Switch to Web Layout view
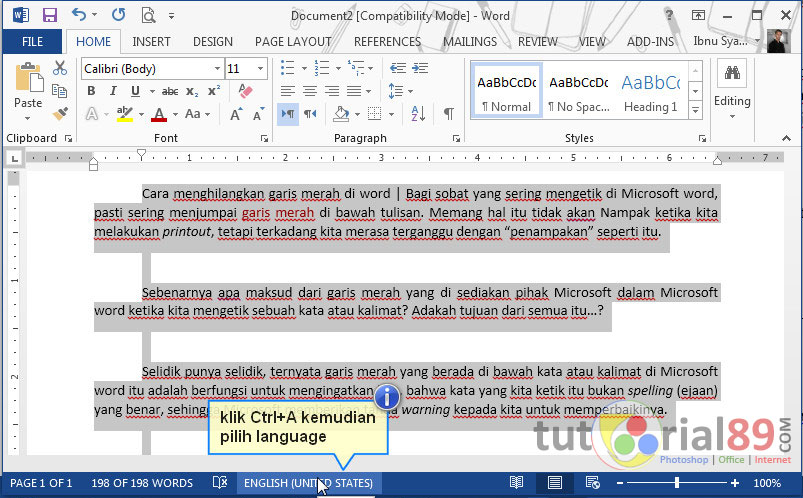The width and height of the screenshot is (803, 498). pos(593,483)
